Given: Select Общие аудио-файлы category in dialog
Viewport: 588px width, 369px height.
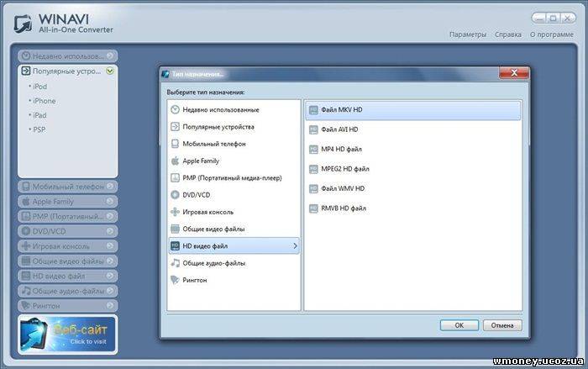Looking at the screenshot, I should [234, 263].
